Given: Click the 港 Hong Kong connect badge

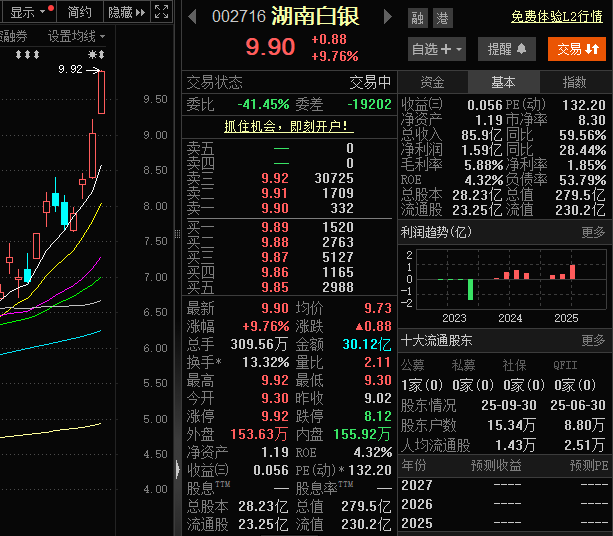Looking at the screenshot, I should click(x=441, y=18).
